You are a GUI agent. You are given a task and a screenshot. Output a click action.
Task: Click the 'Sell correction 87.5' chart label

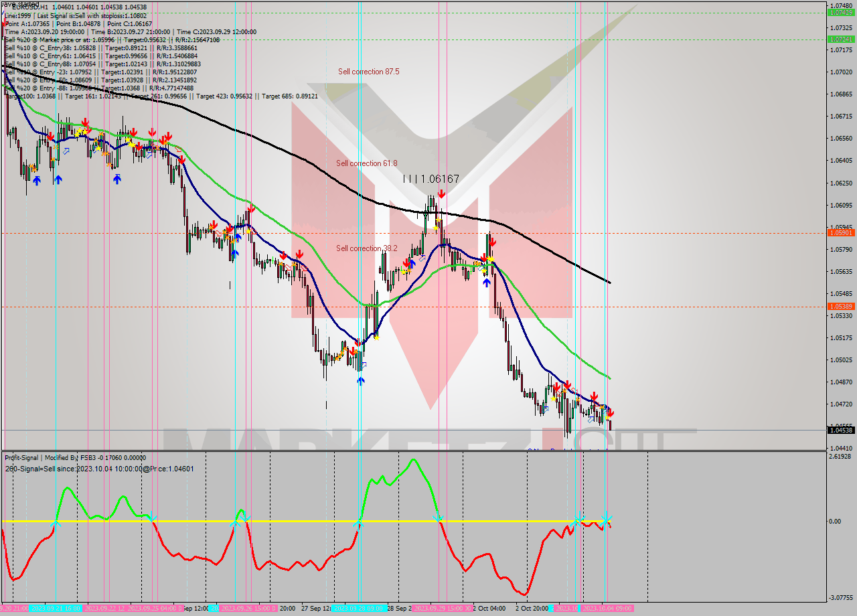[368, 72]
